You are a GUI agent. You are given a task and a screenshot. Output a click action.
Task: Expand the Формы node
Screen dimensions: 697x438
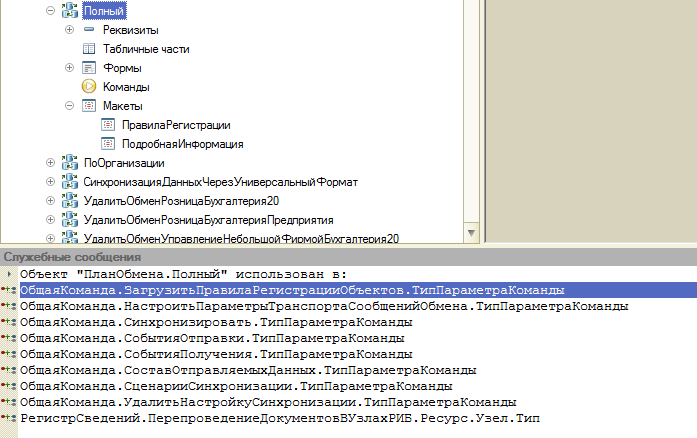69,68
